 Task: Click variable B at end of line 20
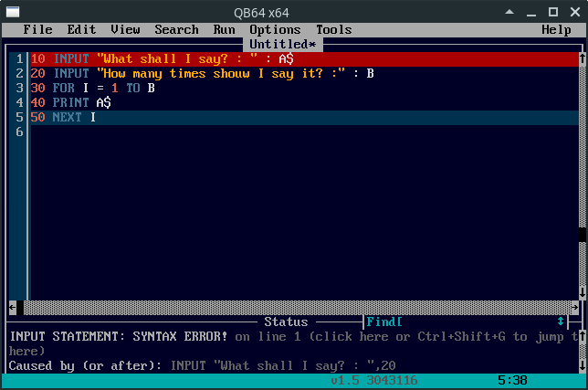click(x=370, y=73)
